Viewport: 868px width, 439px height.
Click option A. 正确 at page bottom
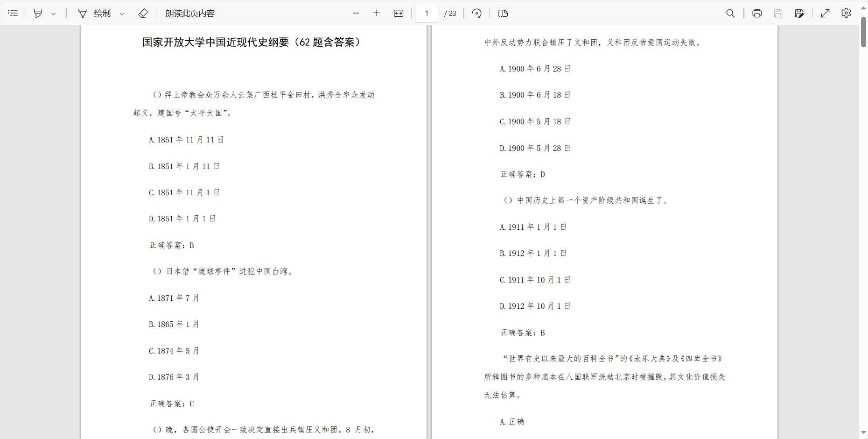(x=512, y=422)
